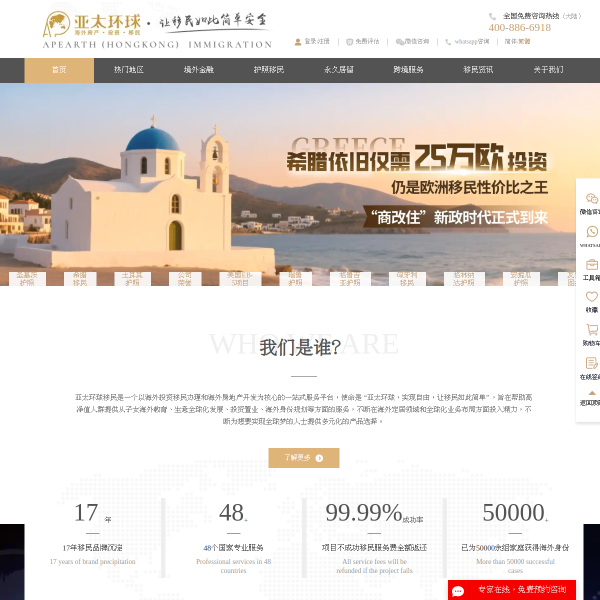Image resolution: width=600 pixels, height=600 pixels.
Task: Click the WeChat icon in right sidebar
Action: click(x=591, y=199)
